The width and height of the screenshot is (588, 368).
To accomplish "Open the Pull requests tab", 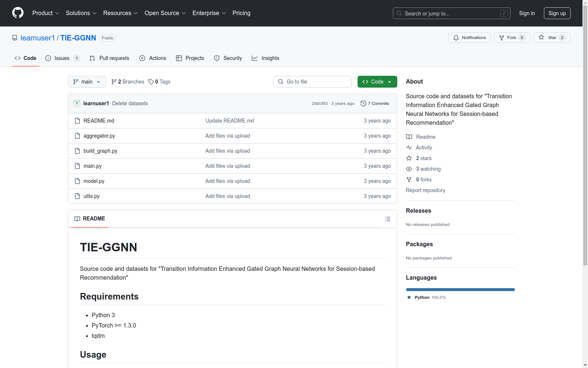I will click(110, 58).
